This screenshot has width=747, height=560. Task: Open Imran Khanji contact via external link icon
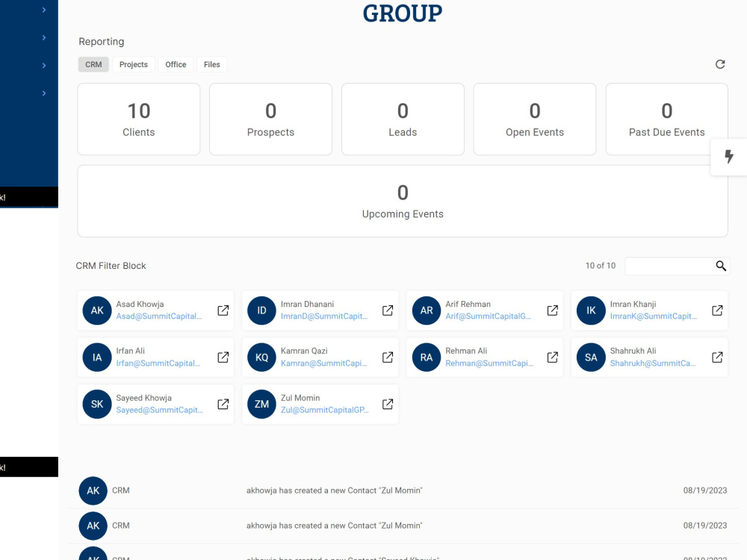pyautogui.click(x=717, y=311)
